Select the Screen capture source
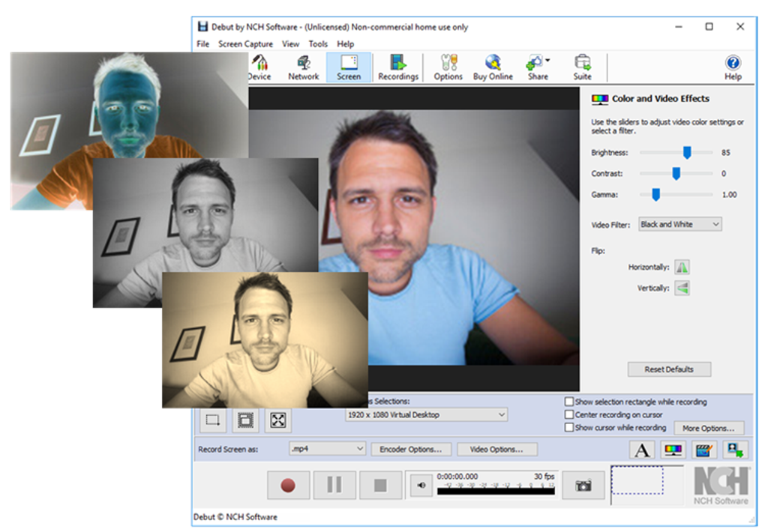 349,67
